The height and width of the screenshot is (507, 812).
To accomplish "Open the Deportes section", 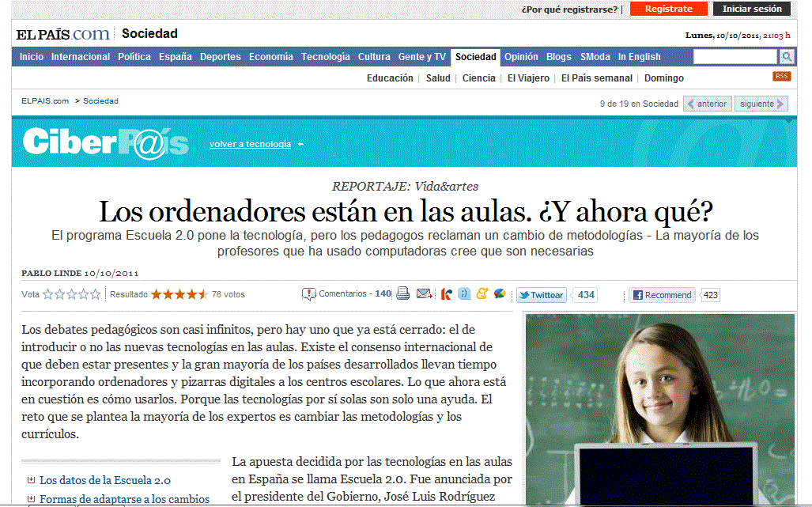I will tap(220, 56).
